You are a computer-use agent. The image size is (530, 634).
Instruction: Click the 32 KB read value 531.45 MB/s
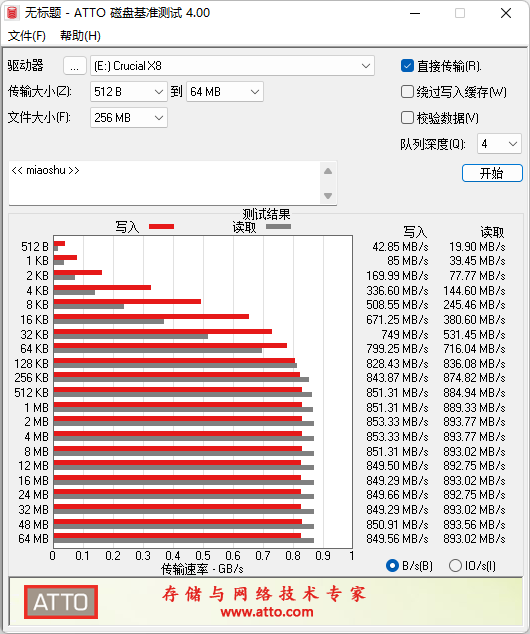click(474, 335)
